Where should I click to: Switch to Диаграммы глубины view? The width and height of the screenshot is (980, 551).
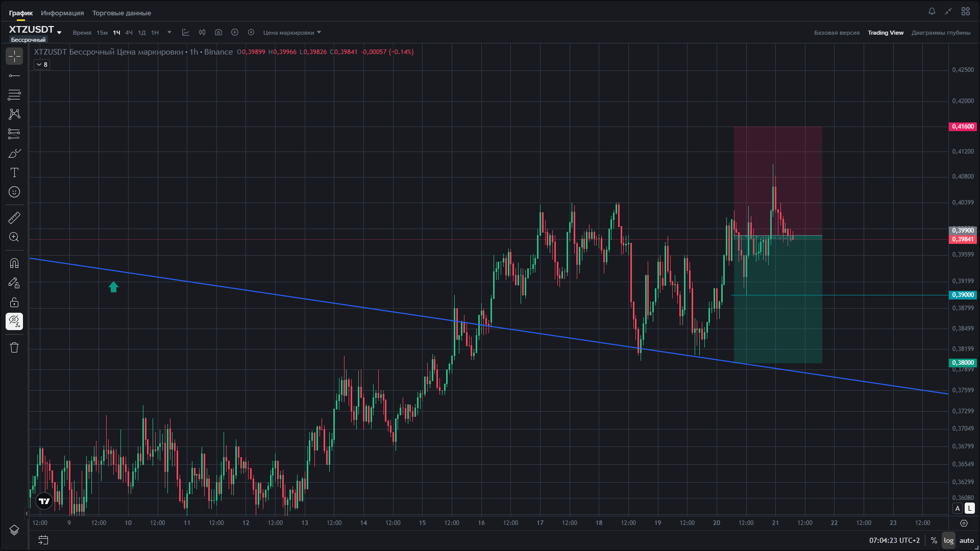tap(941, 33)
